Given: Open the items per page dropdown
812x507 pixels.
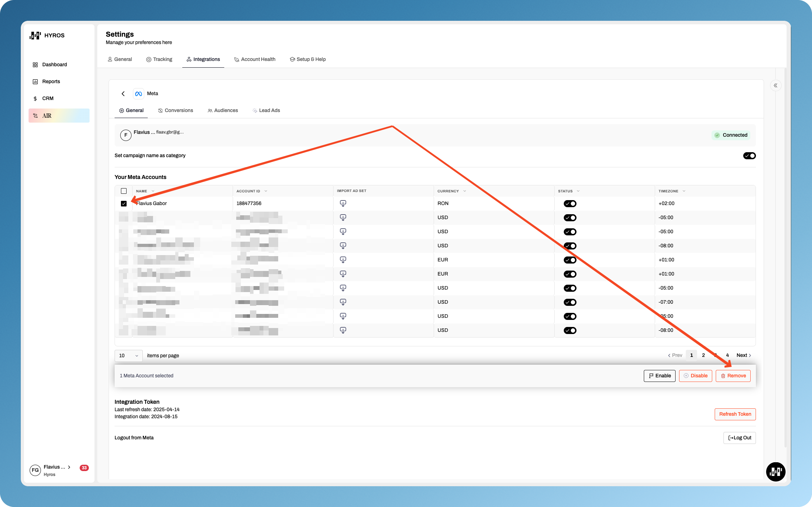Looking at the screenshot, I should pos(128,355).
